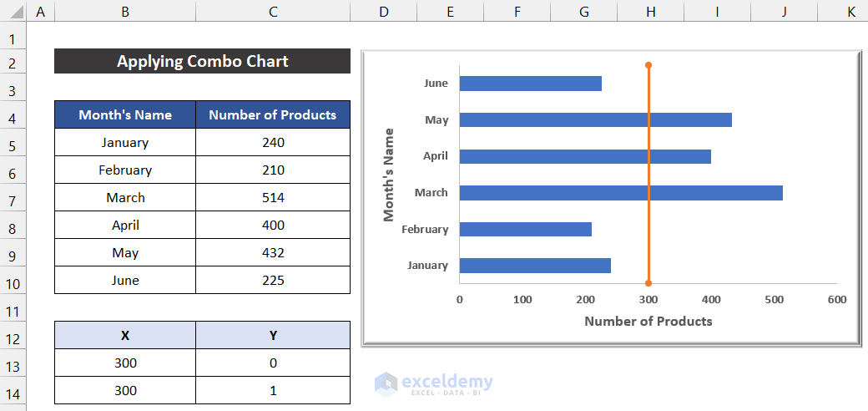Click the 600 label on the horizontal axis
Viewport: 868px width, 411px height.
836,299
